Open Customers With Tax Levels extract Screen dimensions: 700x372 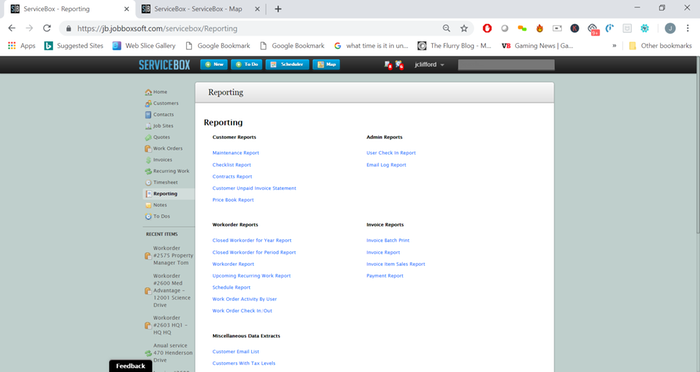244,363
